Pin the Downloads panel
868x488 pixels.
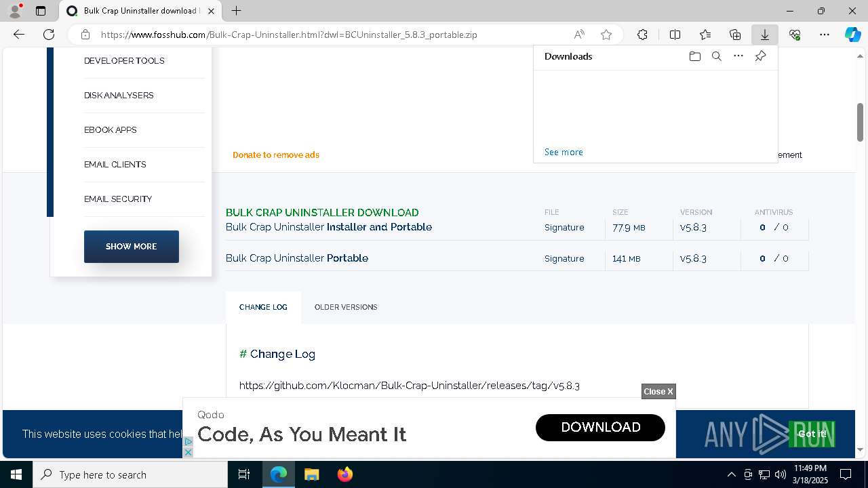(760, 56)
